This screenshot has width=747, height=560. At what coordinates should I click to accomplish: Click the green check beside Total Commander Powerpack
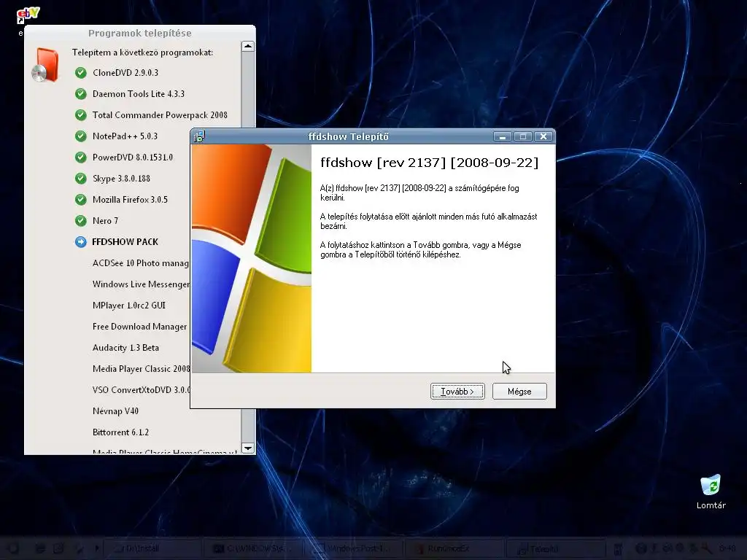coord(81,114)
